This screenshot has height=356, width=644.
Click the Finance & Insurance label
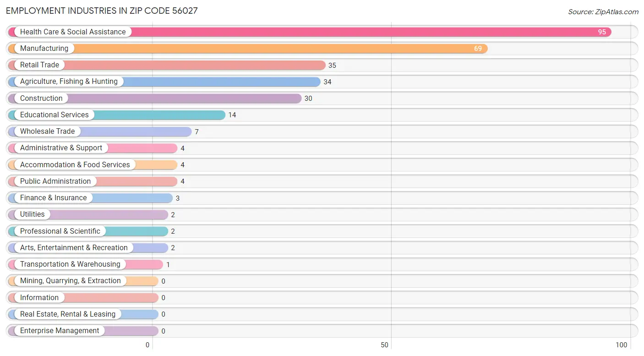click(x=54, y=197)
